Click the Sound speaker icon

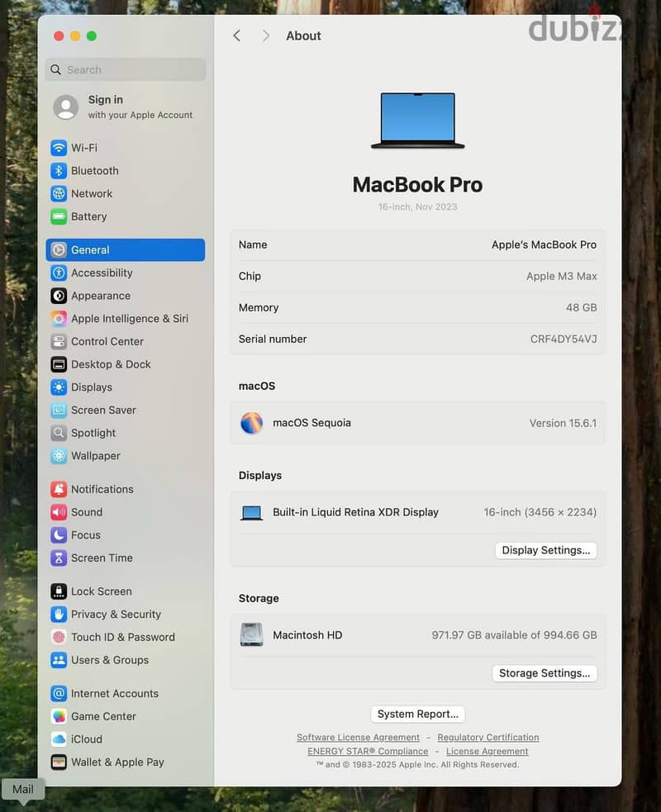point(59,511)
